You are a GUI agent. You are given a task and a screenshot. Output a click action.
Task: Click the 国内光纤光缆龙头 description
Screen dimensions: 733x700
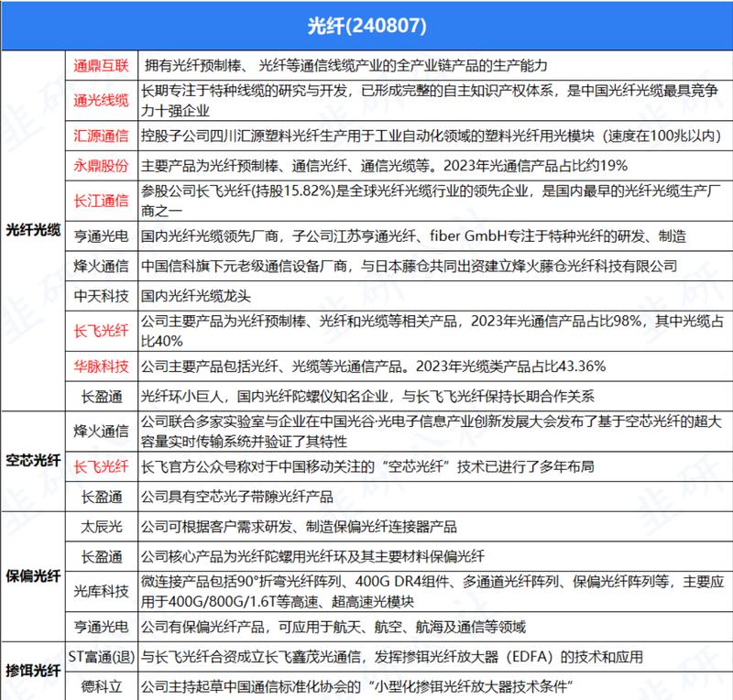196,296
